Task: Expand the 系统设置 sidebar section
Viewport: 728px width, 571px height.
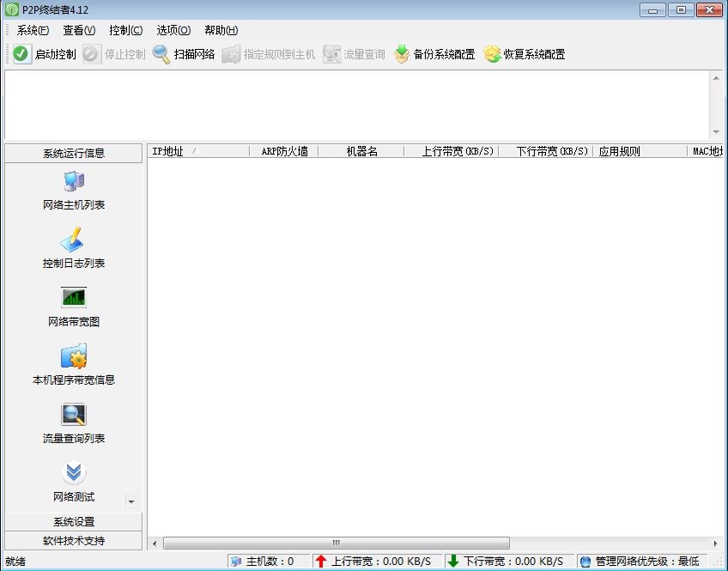Action: (74, 522)
